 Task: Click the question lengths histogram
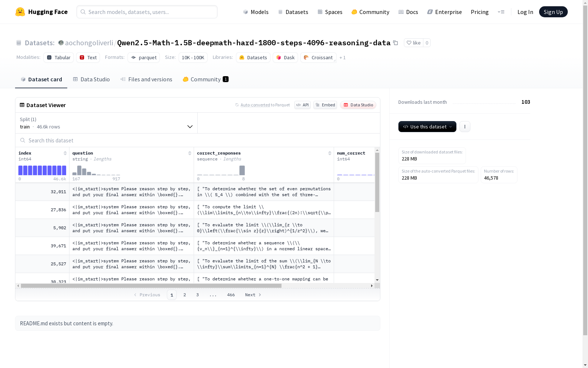coord(96,170)
